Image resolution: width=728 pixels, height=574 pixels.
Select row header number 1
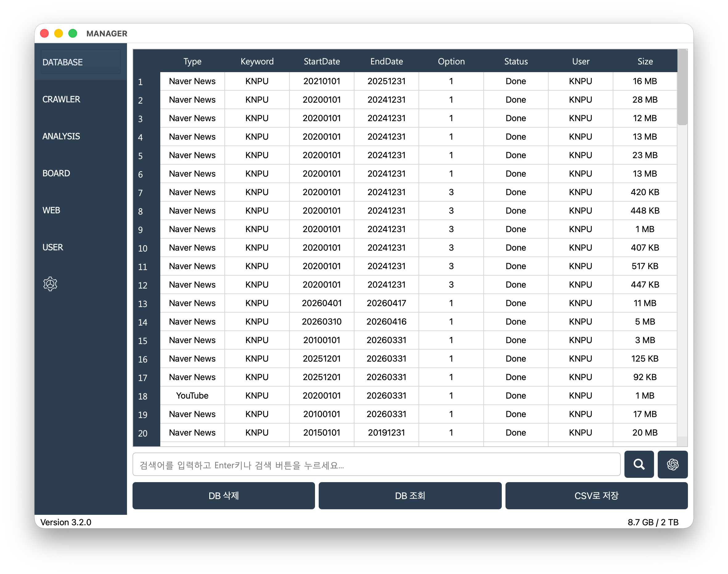coord(146,81)
